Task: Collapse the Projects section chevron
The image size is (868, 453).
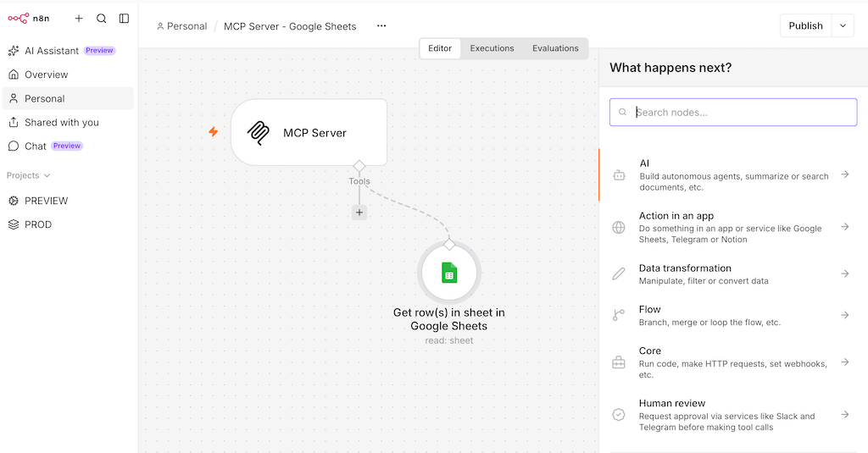Action: [x=47, y=176]
